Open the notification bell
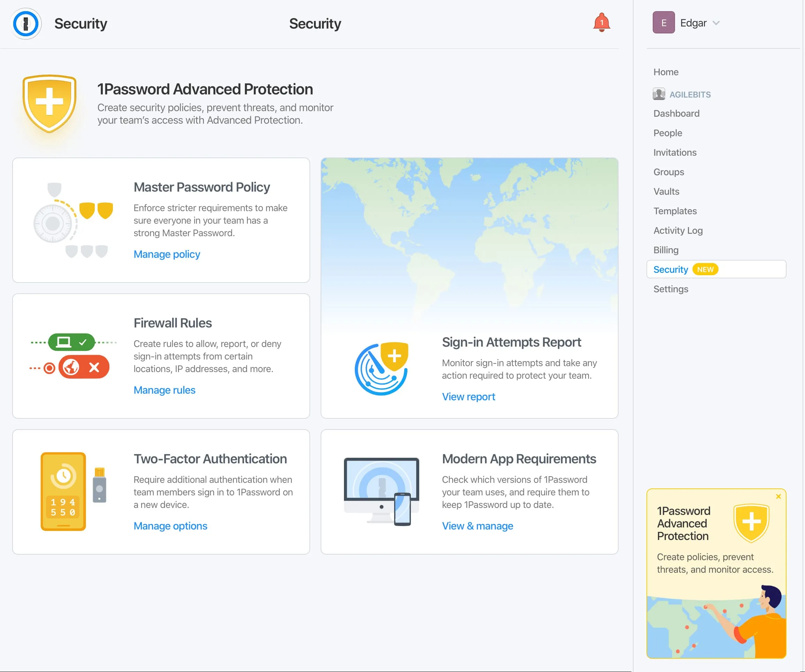This screenshot has height=672, width=805. coord(601,23)
